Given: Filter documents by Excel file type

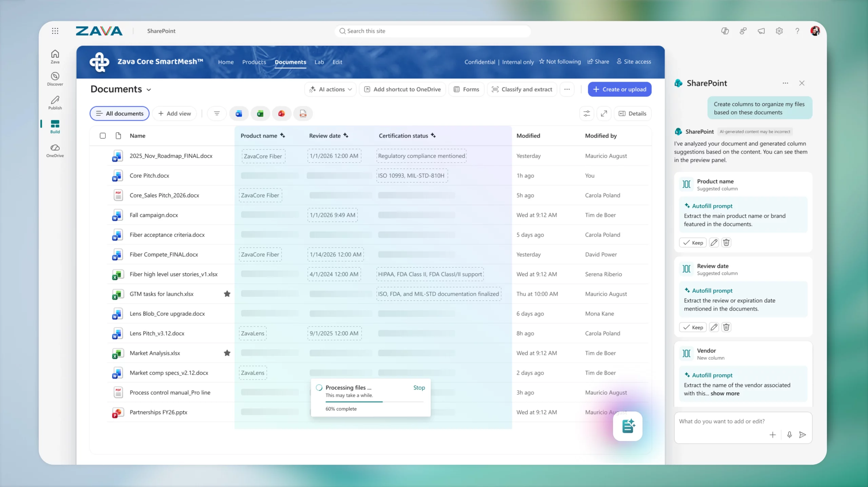Looking at the screenshot, I should click(260, 113).
